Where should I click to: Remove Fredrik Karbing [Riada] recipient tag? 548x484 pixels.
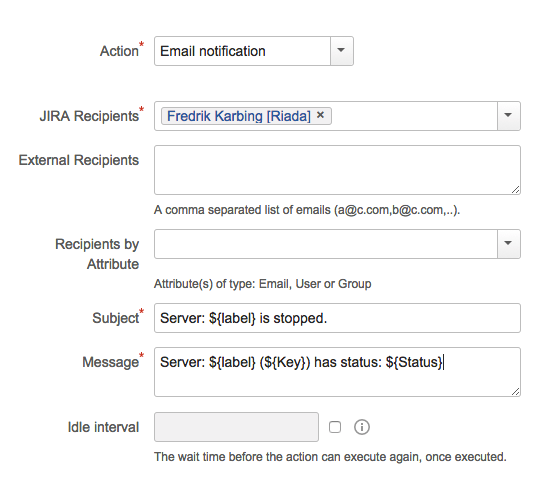(320, 115)
